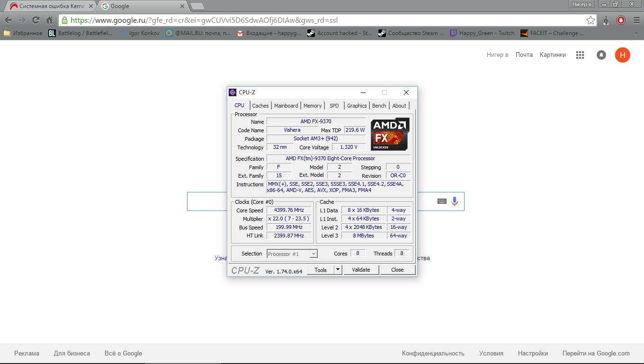
Task: Click the Close button in CPU-Z
Action: tap(398, 270)
